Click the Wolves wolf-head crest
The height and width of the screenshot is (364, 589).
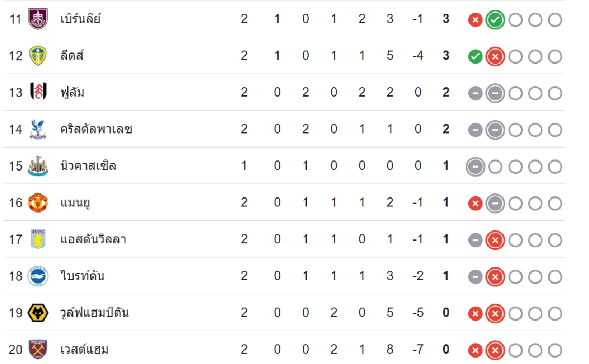coord(38,313)
